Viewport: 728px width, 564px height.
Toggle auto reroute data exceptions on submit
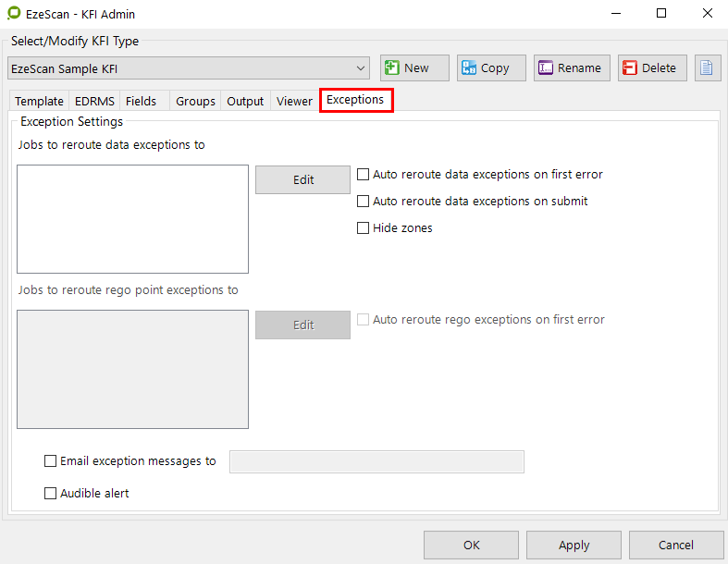click(x=364, y=201)
